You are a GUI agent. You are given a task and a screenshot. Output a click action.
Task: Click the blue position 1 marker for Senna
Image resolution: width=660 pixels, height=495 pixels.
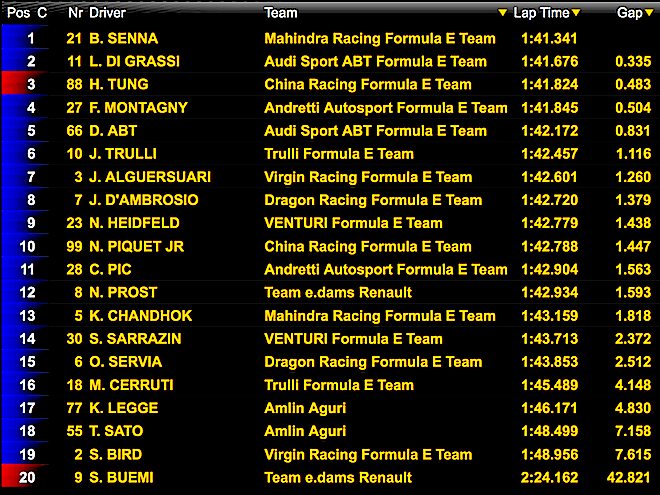(19, 38)
